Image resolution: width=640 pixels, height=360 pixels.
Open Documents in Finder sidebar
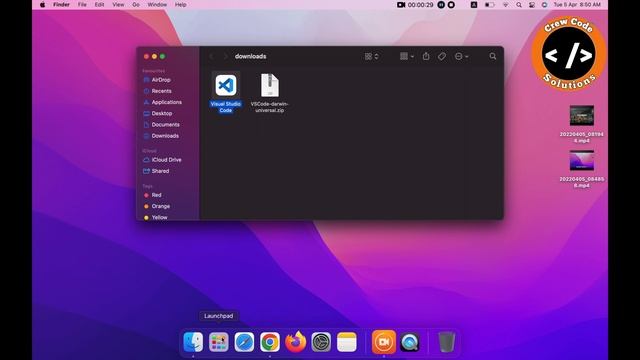tap(165, 125)
